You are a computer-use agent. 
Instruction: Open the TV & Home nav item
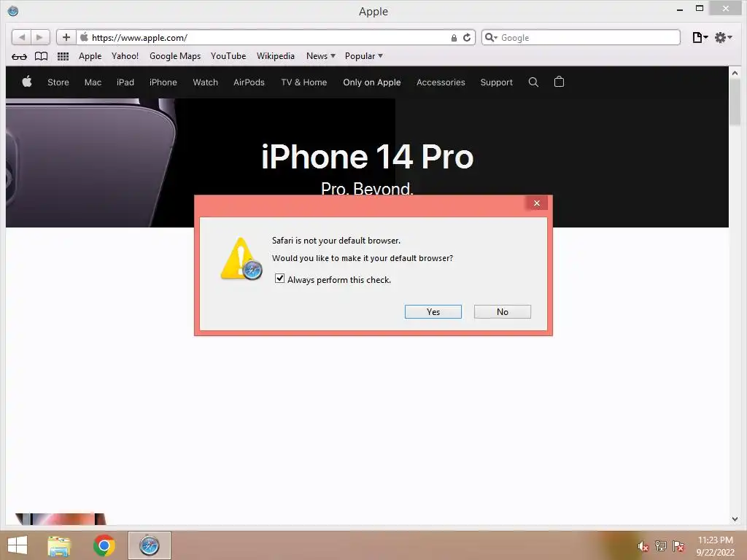304,82
